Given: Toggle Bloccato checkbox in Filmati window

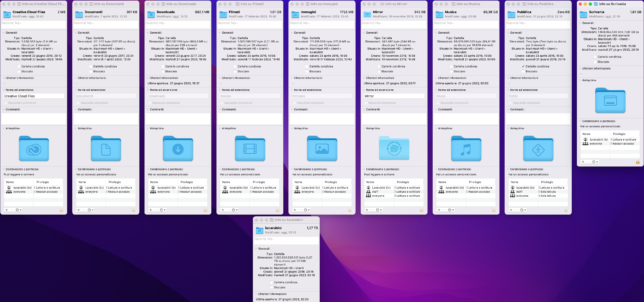Looking at the screenshot, I should [235, 71].
